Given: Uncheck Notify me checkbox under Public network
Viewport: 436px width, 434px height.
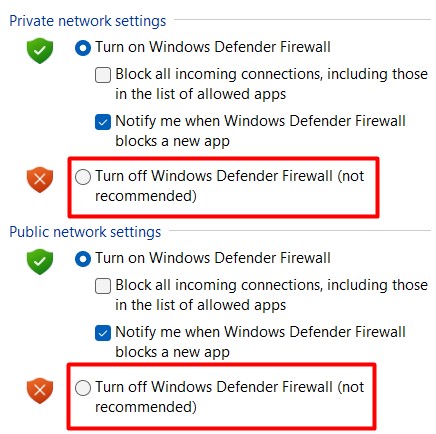Looking at the screenshot, I should pos(103,333).
